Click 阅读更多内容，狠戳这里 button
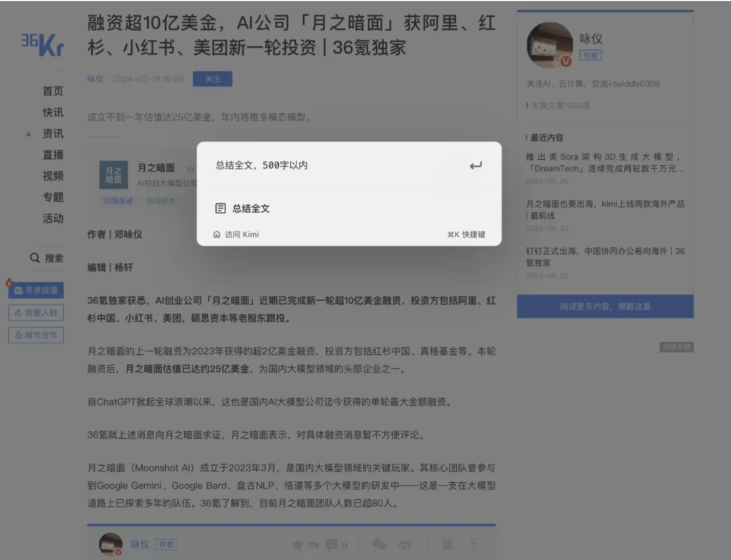This screenshot has height=560, width=731. 605,306
